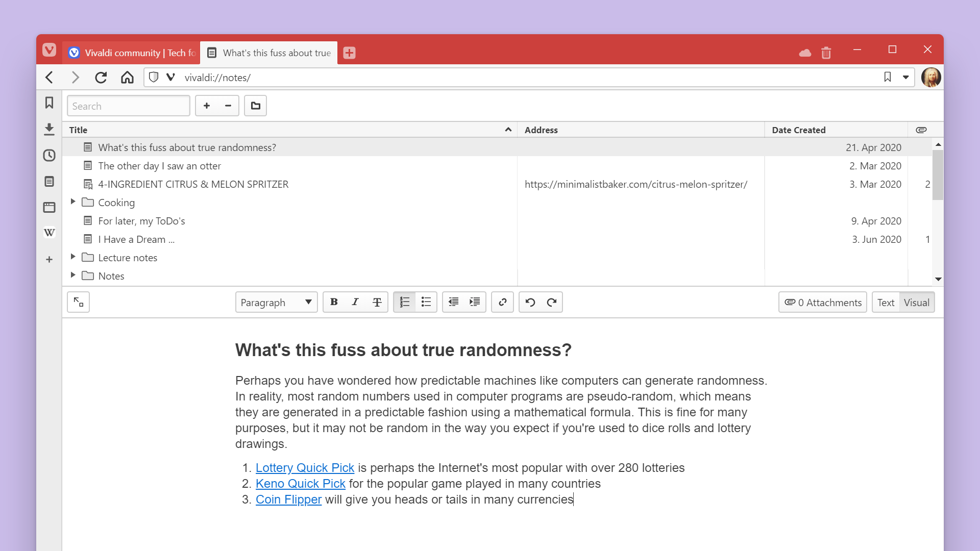The height and width of the screenshot is (551, 980).
Task: Click the notes search input field
Action: [128, 106]
